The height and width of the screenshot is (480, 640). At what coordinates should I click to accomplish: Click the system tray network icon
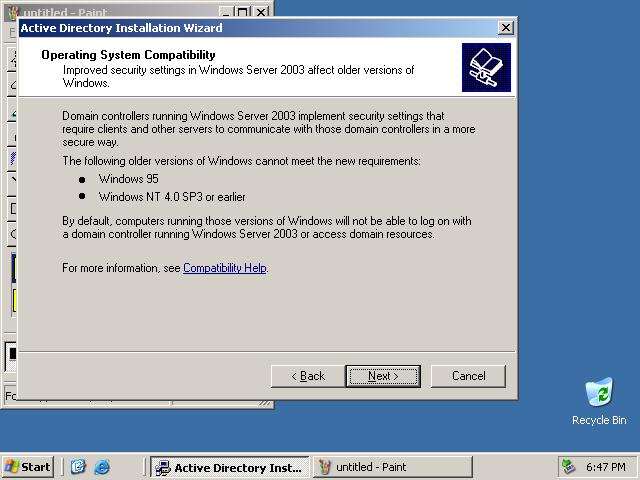pos(569,467)
